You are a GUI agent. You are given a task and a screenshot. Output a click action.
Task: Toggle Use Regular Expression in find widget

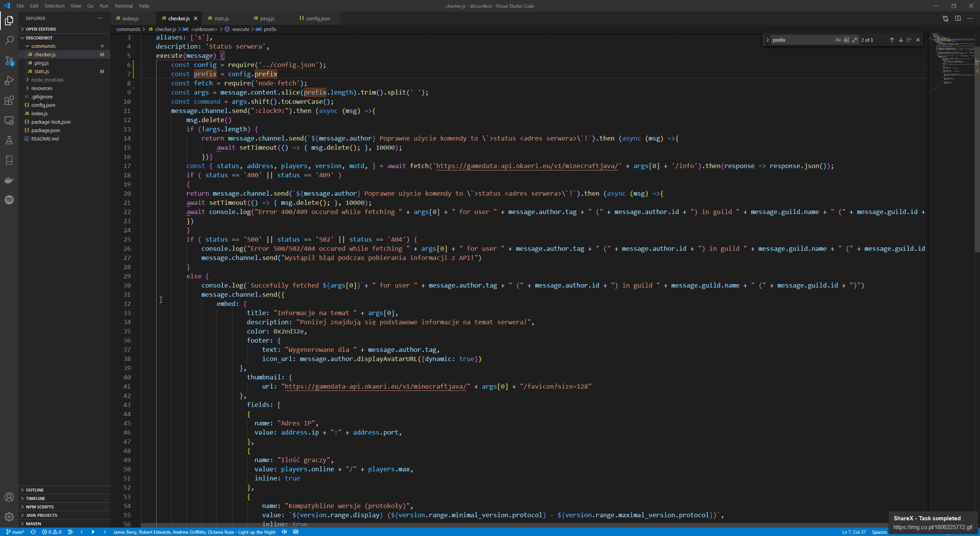855,40
